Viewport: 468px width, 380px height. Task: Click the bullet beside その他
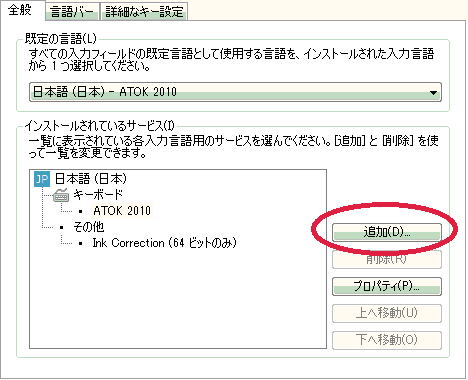(x=61, y=228)
